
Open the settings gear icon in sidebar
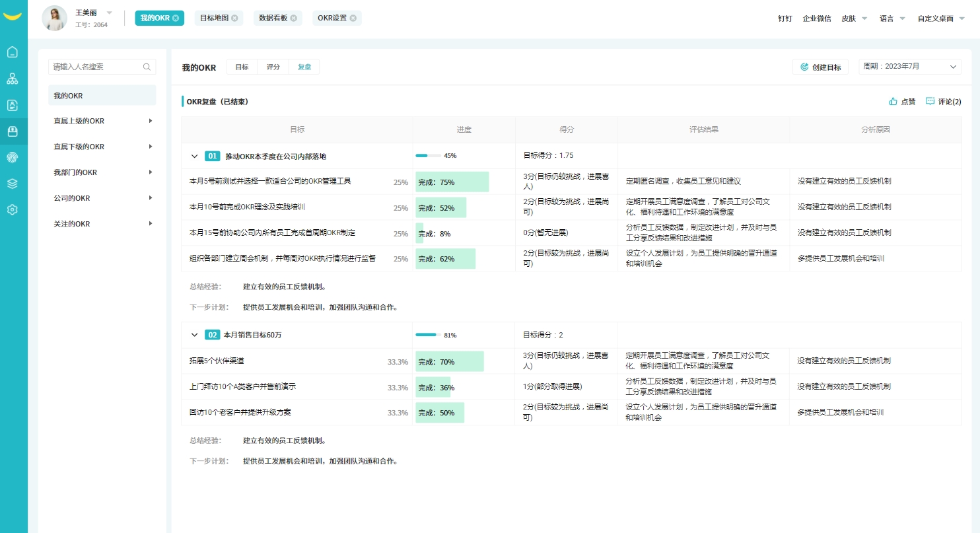tap(13, 209)
